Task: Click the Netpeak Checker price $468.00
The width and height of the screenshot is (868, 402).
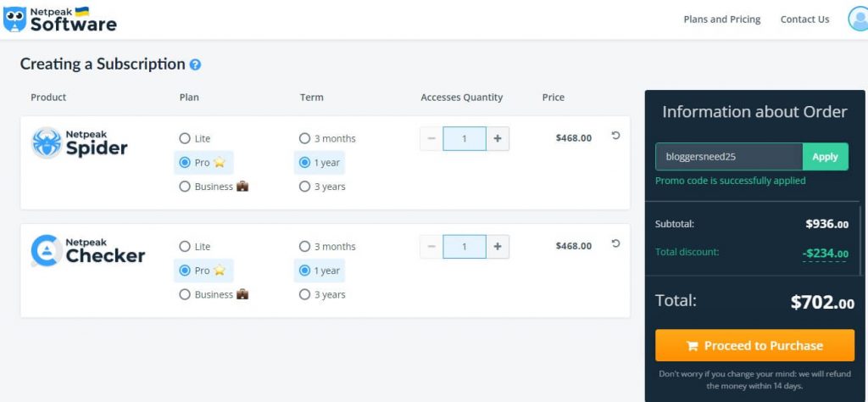Action: [574, 246]
